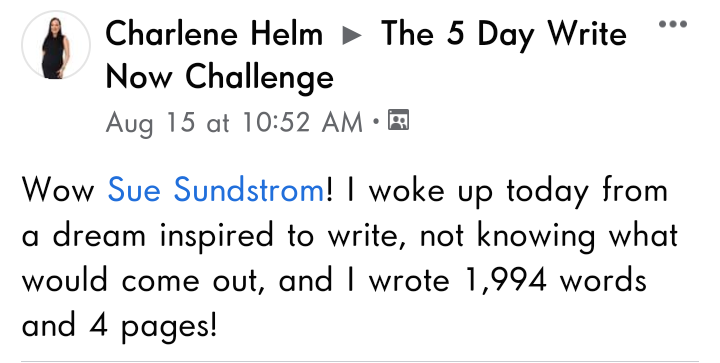Click the word 'Wow' opening the post
720x363 pixels.
pyautogui.click(x=58, y=190)
